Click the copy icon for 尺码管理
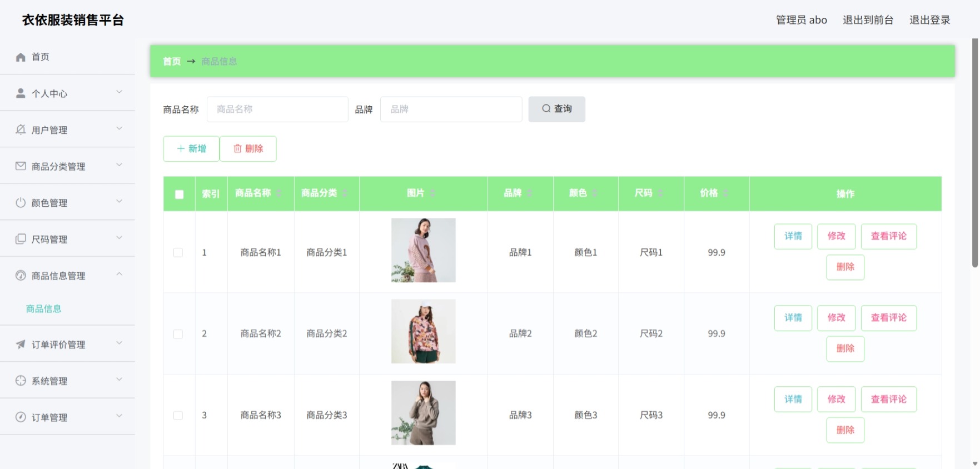Image resolution: width=980 pixels, height=469 pixels. 21,238
